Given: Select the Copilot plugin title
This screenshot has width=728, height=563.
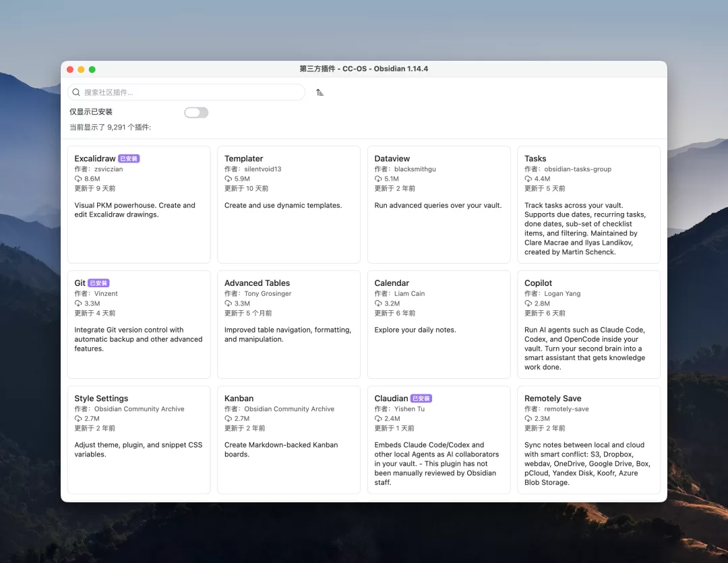Looking at the screenshot, I should pos(538,283).
